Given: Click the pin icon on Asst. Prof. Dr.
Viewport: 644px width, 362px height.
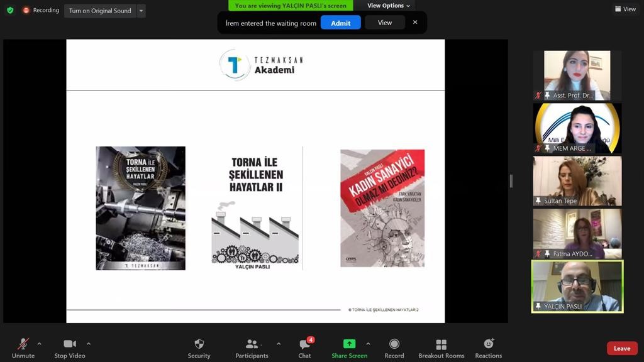Looking at the screenshot, I should 547,96.
